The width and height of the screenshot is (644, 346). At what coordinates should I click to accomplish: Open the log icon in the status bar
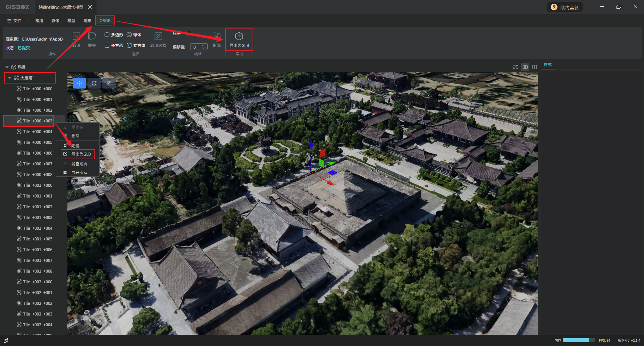coord(6,340)
